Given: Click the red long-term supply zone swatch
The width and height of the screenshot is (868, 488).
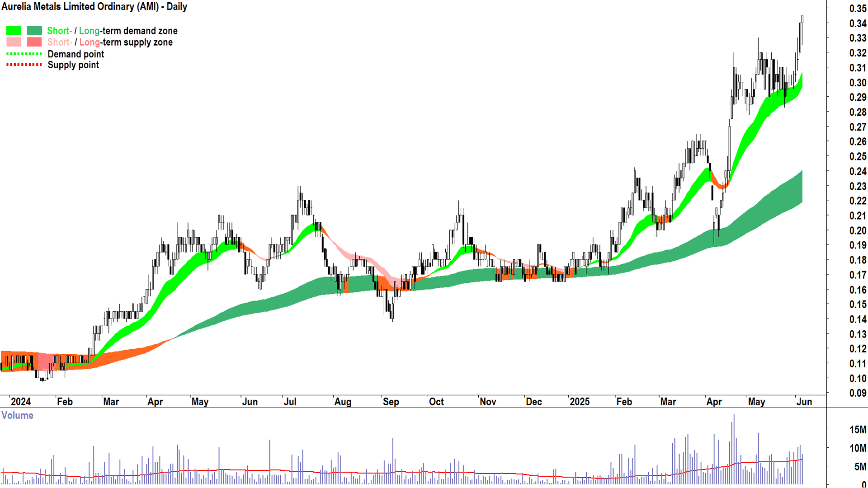Looking at the screenshot, I should tap(34, 42).
